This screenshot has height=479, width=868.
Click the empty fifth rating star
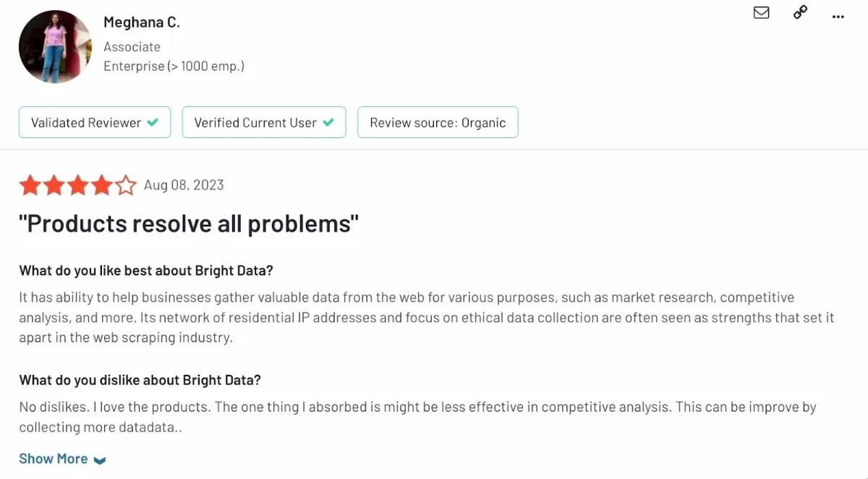[126, 185]
